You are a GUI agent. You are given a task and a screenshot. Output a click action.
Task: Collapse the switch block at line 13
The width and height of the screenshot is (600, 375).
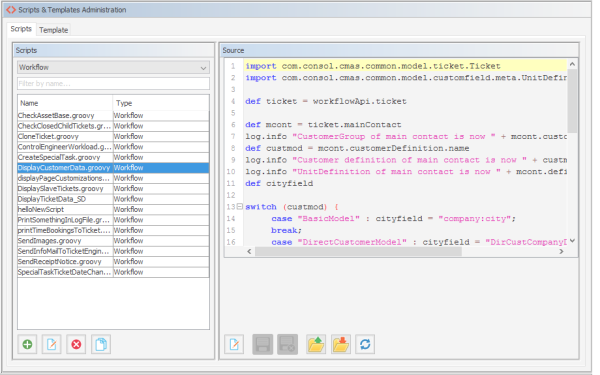[x=240, y=207]
